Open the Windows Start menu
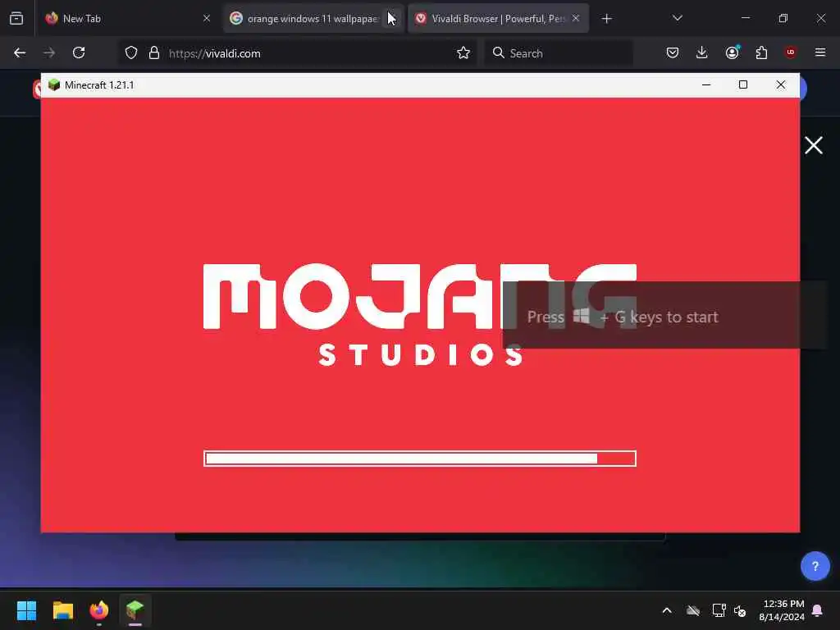This screenshot has width=840, height=630. [x=26, y=610]
